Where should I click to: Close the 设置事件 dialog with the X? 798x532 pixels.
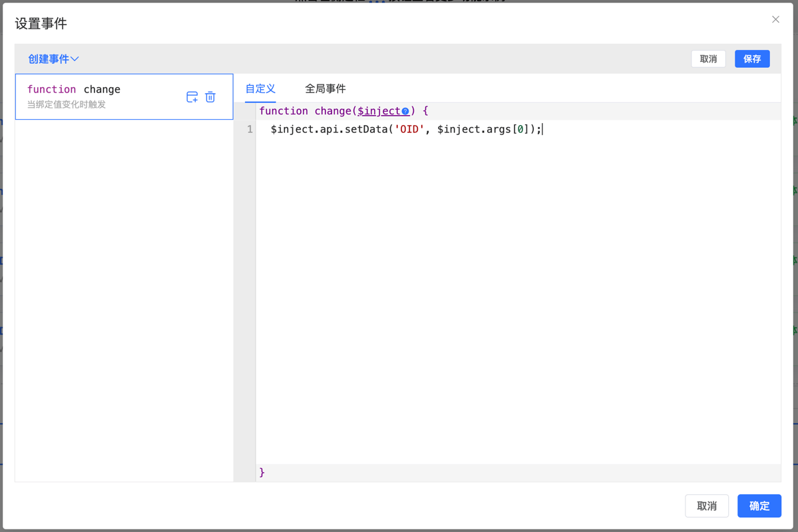[x=775, y=19]
